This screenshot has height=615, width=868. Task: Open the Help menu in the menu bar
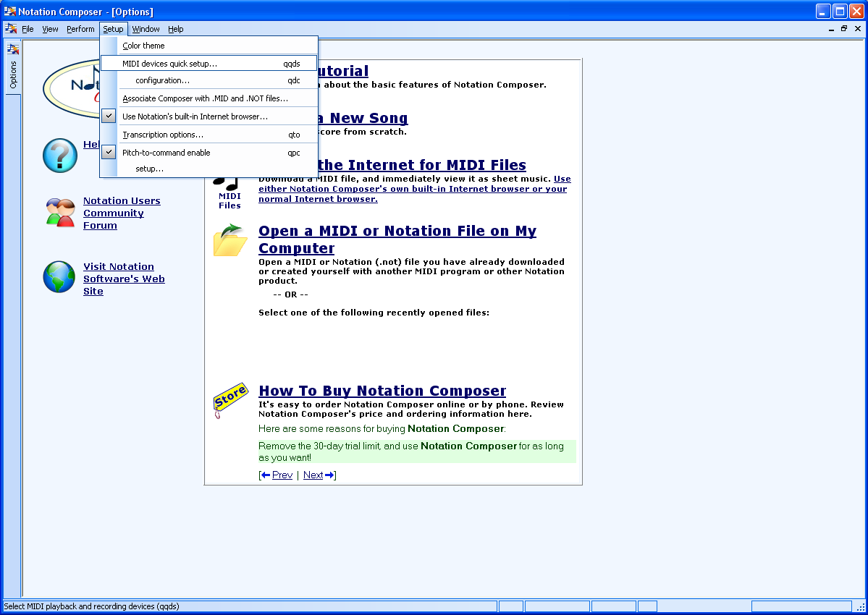[x=175, y=29]
